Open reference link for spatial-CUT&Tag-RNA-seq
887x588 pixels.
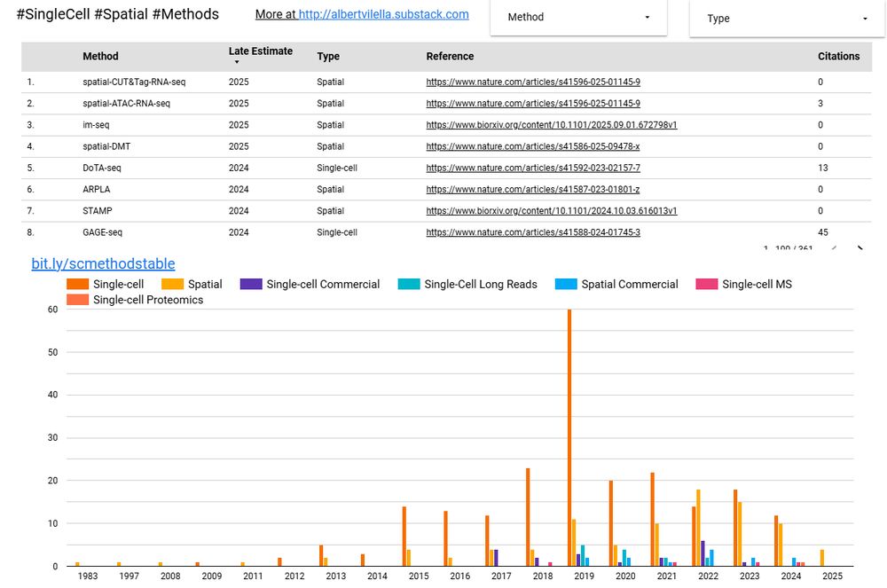[x=533, y=82]
